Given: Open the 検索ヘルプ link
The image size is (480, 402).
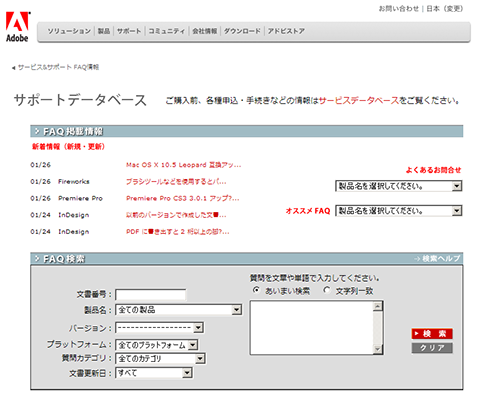Looking at the screenshot, I should (x=437, y=258).
